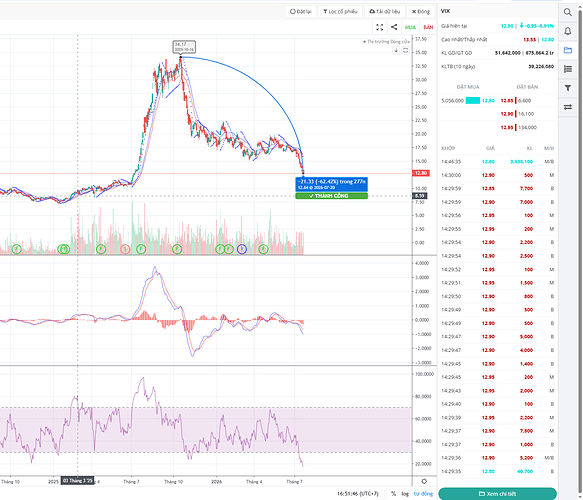Viewport: 583px width, 500px height.
Task: Click the 51,642,000 volume value
Action: click(x=508, y=53)
